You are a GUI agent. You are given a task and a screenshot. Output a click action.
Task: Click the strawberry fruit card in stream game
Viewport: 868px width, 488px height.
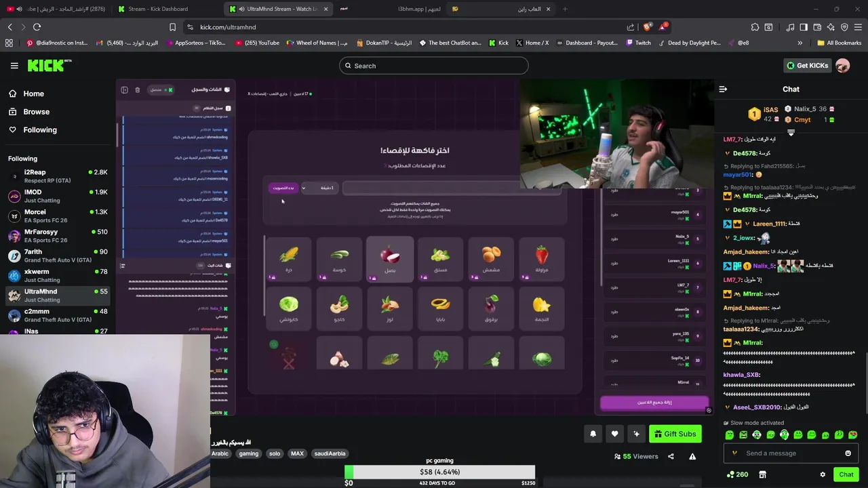click(x=541, y=259)
